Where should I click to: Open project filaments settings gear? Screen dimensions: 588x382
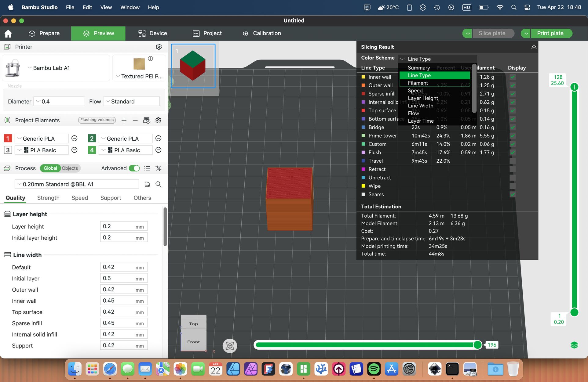point(158,120)
